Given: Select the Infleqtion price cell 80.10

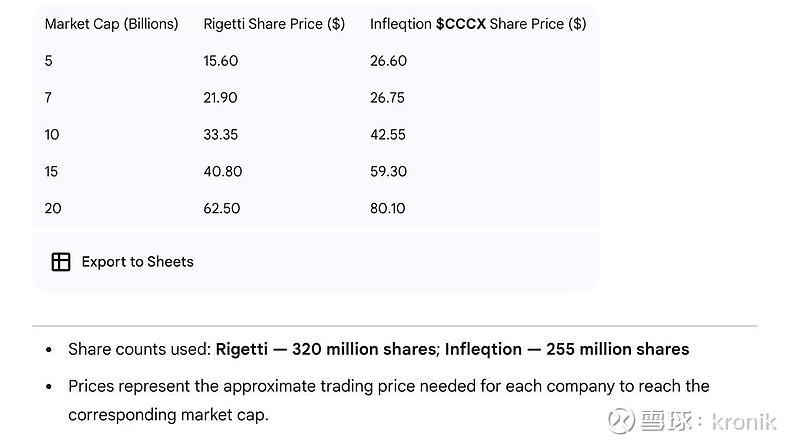Looking at the screenshot, I should pyautogui.click(x=387, y=208).
